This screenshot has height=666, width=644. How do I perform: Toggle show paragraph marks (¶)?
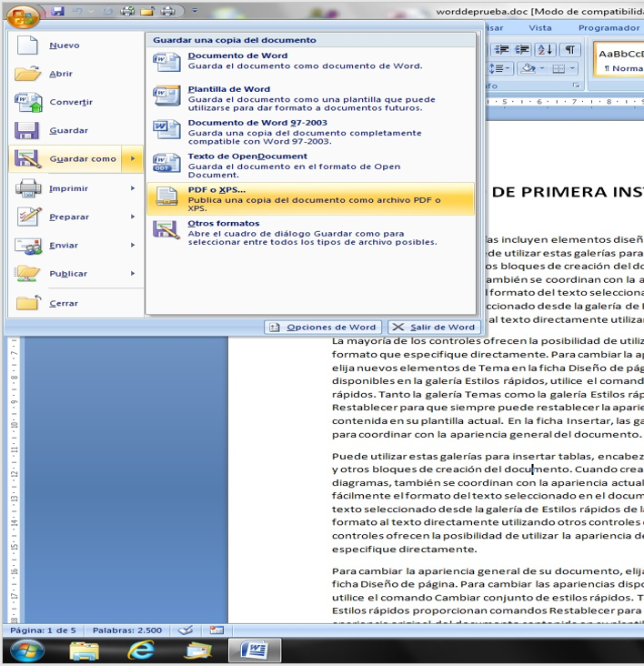570,50
